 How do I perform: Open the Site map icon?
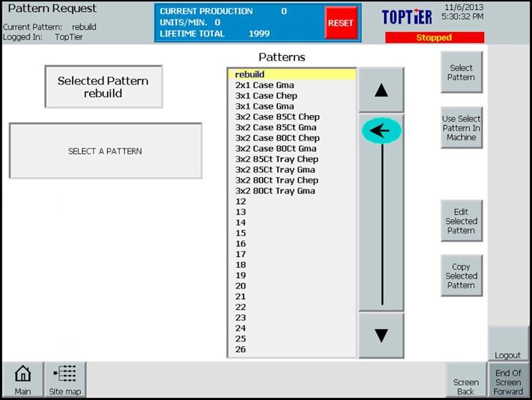point(65,379)
